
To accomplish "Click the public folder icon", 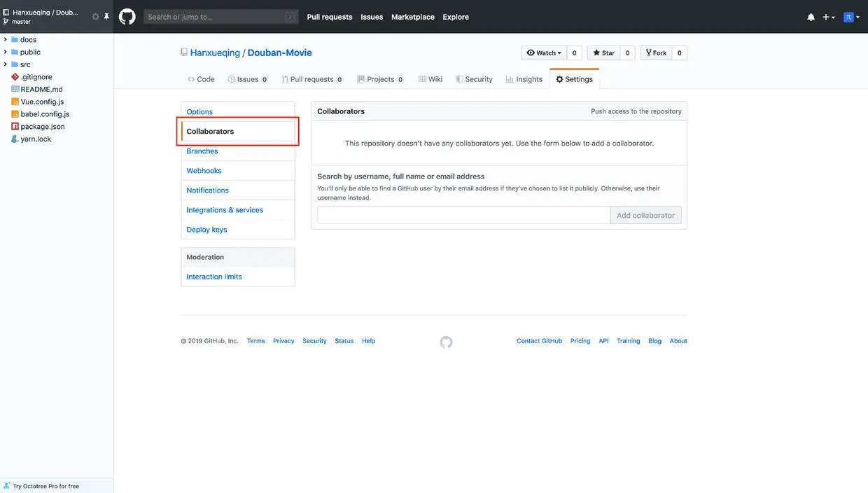I will (x=15, y=52).
